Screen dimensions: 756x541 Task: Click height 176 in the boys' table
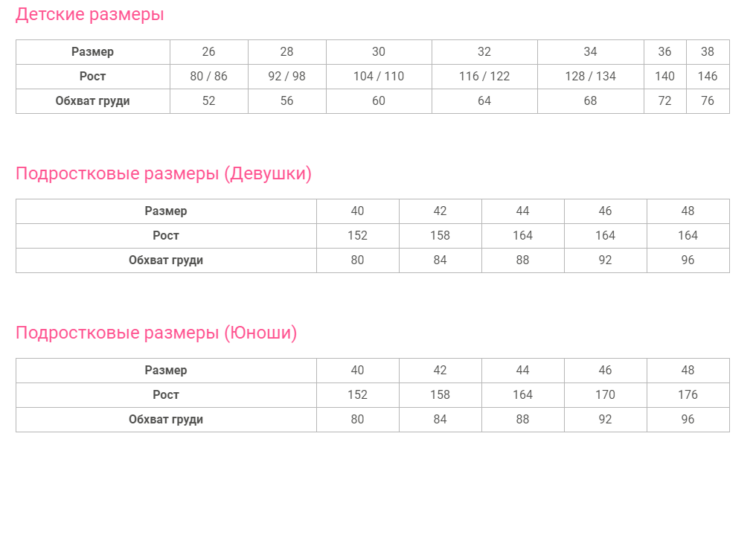[688, 395]
